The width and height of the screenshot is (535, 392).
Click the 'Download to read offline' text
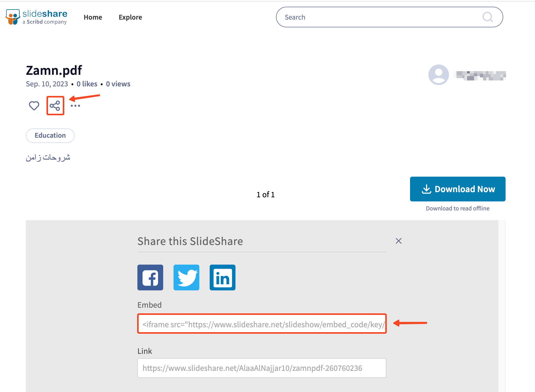point(458,208)
